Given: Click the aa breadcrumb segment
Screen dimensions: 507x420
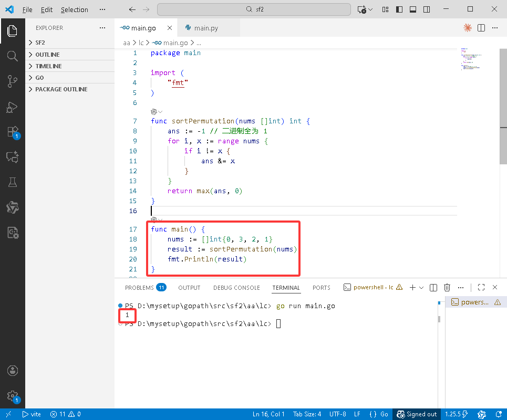Looking at the screenshot, I should click(x=127, y=43).
